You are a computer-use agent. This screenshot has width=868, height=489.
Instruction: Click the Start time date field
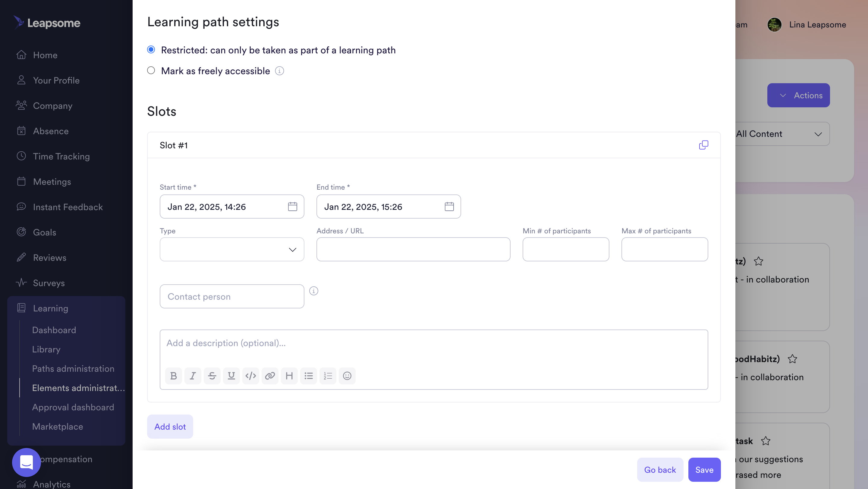coord(232,207)
